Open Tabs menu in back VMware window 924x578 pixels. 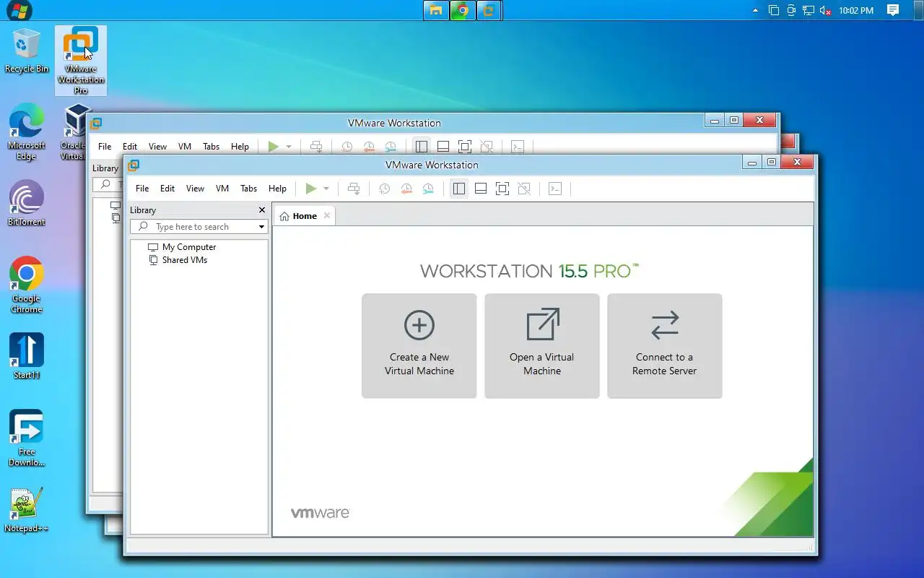tap(212, 147)
